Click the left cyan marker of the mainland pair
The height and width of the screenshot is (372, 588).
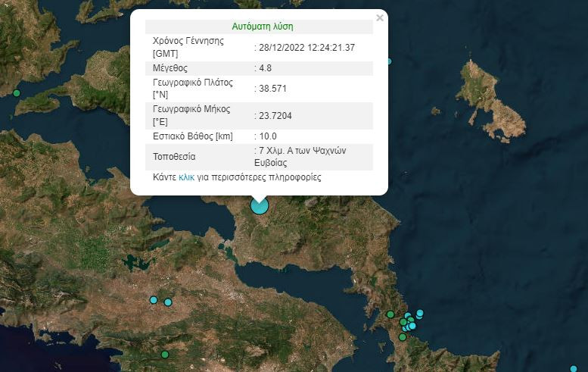point(154,300)
